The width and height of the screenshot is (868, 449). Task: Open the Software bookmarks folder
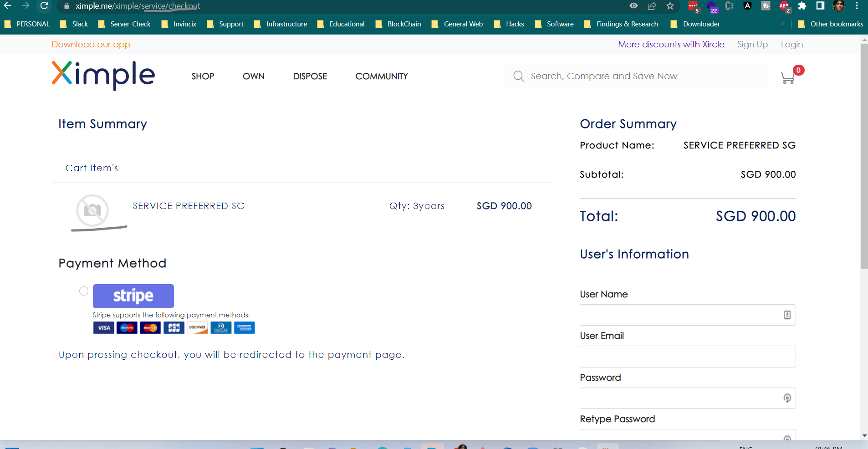point(554,24)
